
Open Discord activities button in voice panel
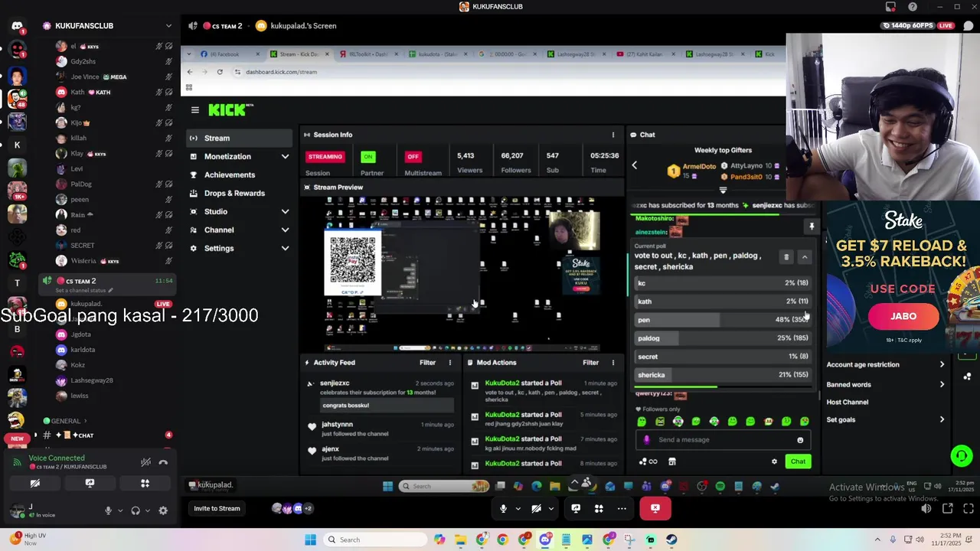(145, 484)
